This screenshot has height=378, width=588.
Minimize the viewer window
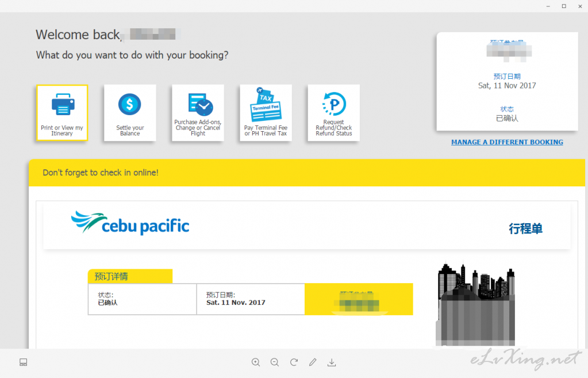pyautogui.click(x=548, y=6)
